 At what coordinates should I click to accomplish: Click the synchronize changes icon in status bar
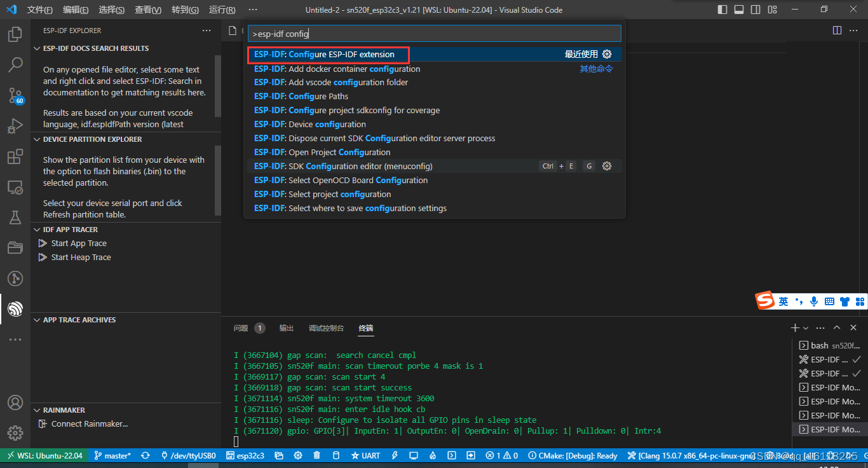[x=146, y=455]
